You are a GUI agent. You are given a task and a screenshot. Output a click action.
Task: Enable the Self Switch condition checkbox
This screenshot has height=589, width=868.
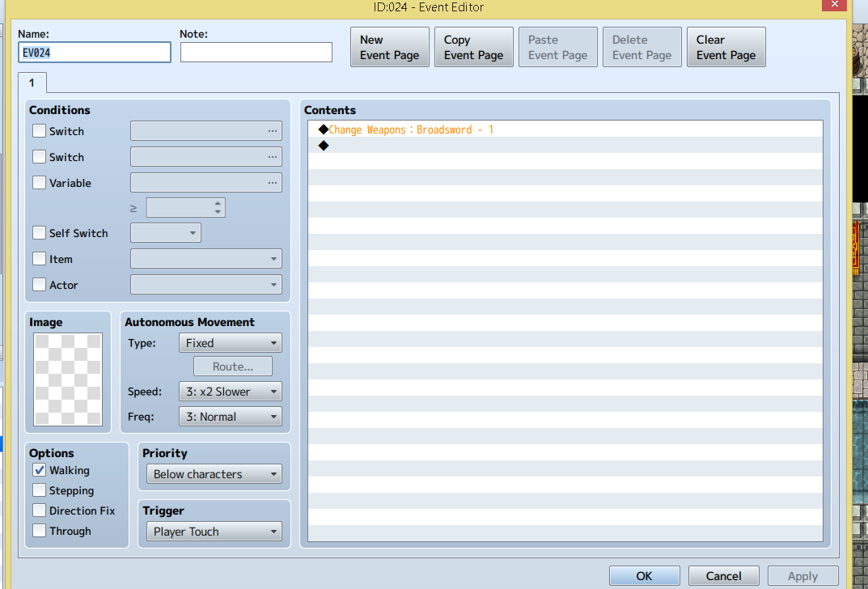40,232
